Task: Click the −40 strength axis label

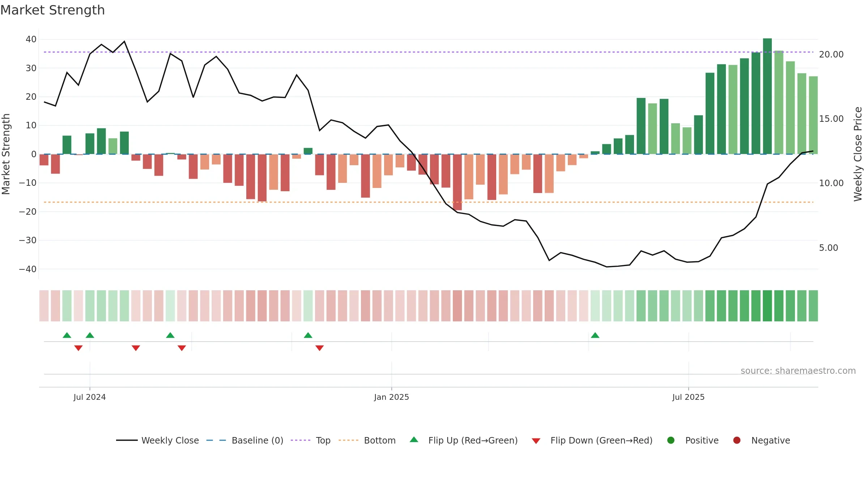Action: 28,269
